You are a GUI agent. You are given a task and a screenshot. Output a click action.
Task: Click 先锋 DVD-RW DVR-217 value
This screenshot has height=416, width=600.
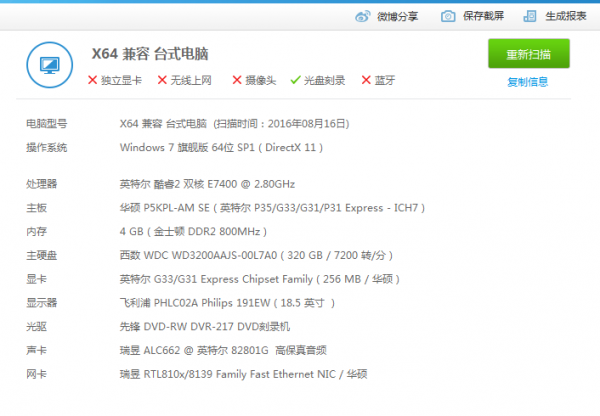tap(205, 326)
